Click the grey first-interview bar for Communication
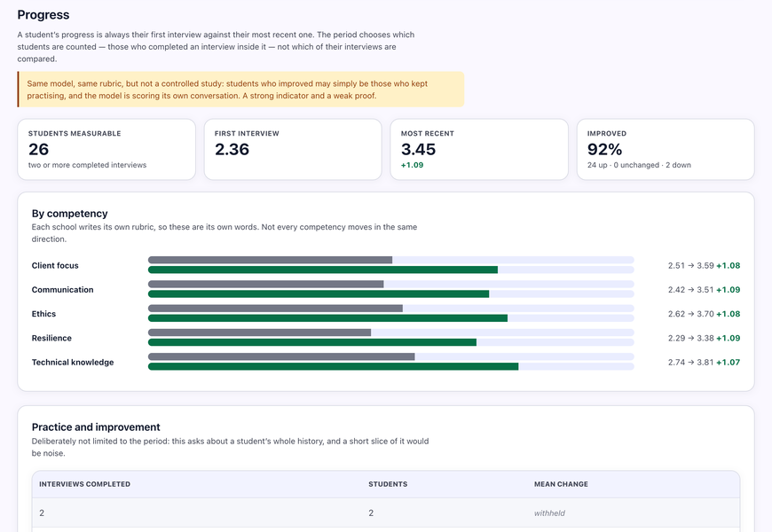The height and width of the screenshot is (532, 772). (266, 284)
